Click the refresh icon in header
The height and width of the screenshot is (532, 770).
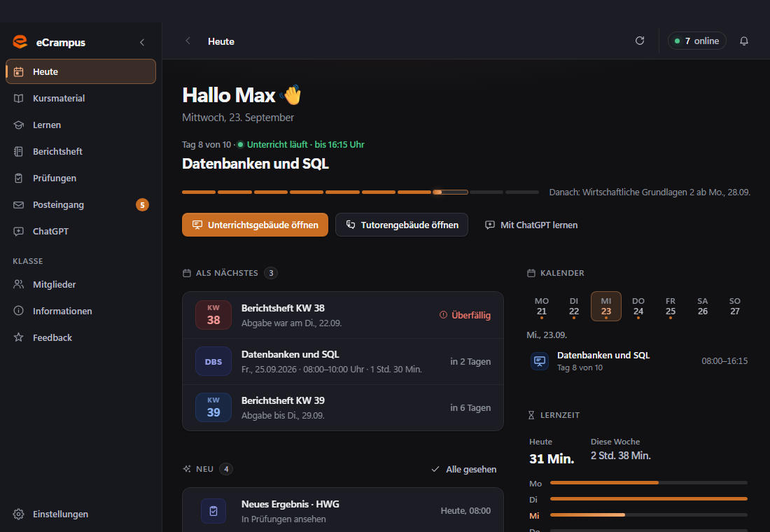tap(639, 41)
